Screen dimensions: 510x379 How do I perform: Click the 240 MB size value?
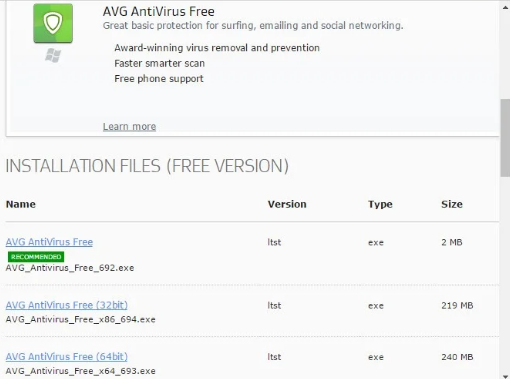(457, 357)
